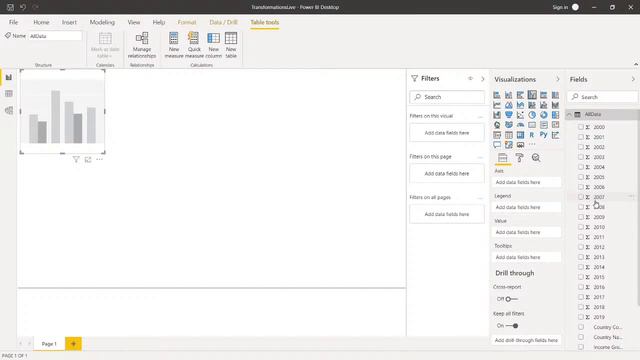Select the Pie chart visualization

pos(532,115)
